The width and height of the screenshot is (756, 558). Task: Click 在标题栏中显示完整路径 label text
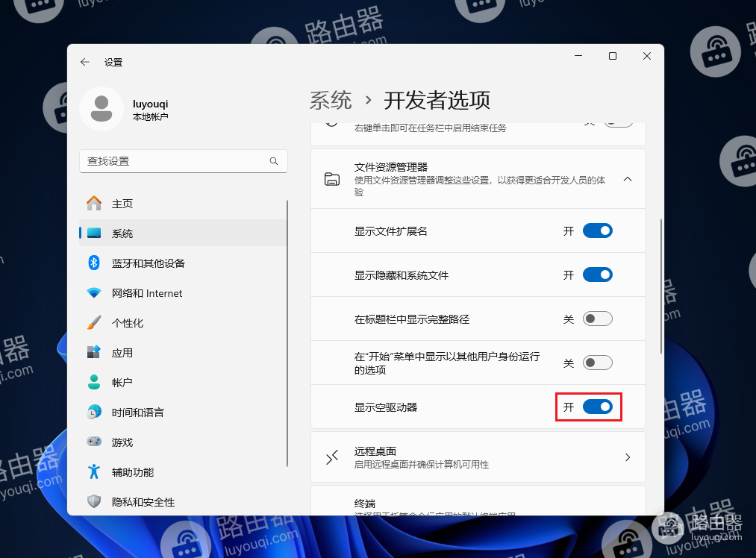pyautogui.click(x=412, y=319)
